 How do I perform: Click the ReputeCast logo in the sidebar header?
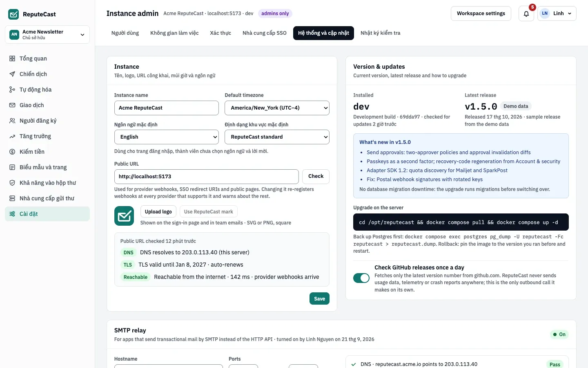click(x=13, y=14)
